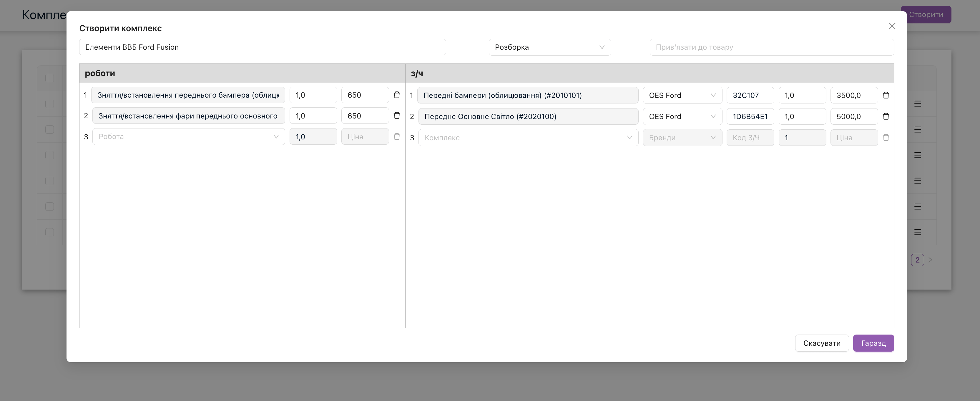This screenshot has height=401, width=980.
Task: Click Скасувати to cancel
Action: point(821,343)
